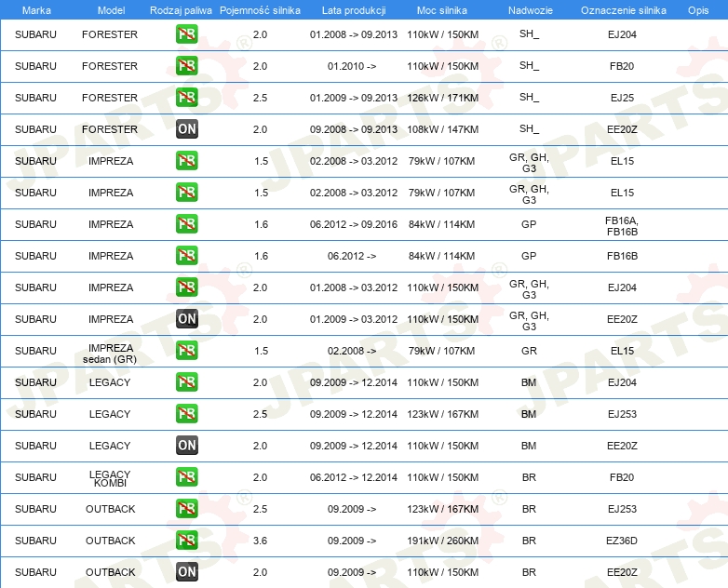Viewport: 728px width, 588px height.
Task: Click 06.2012 -> 09.2016 production years cell
Action: pyautogui.click(x=354, y=224)
